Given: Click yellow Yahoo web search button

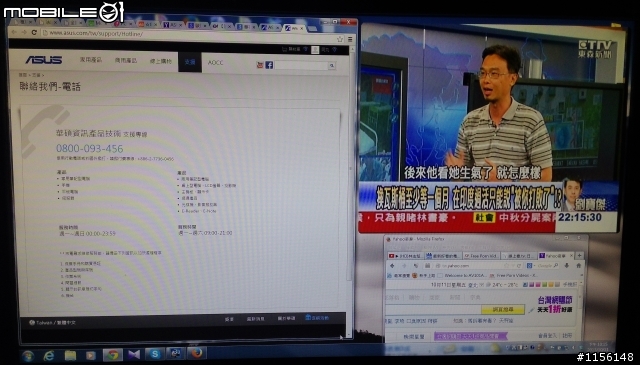Looking at the screenshot, I should click(x=503, y=309).
